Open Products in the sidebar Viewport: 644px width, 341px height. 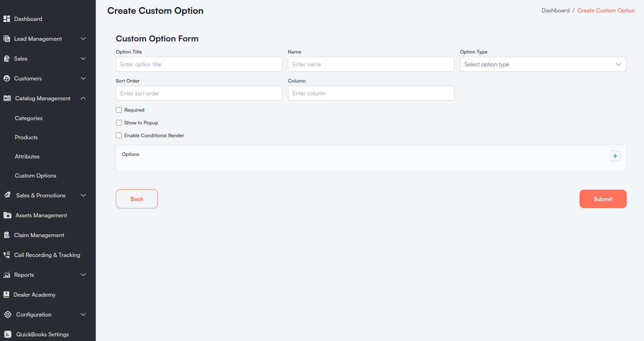click(x=26, y=137)
